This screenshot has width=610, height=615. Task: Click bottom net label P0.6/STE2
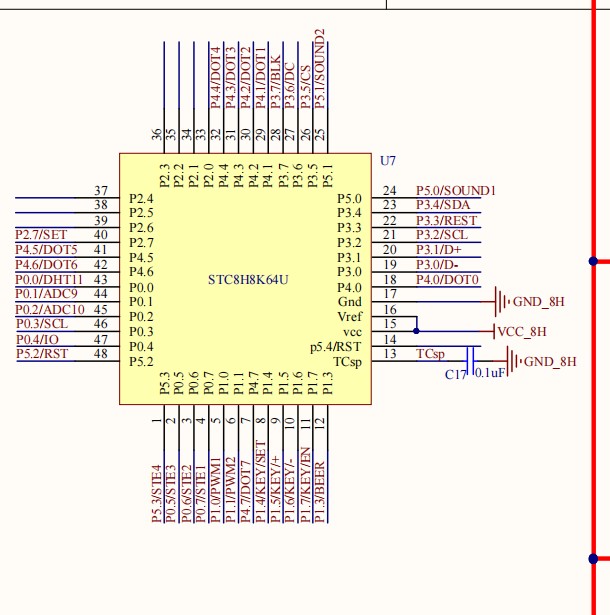click(x=186, y=493)
